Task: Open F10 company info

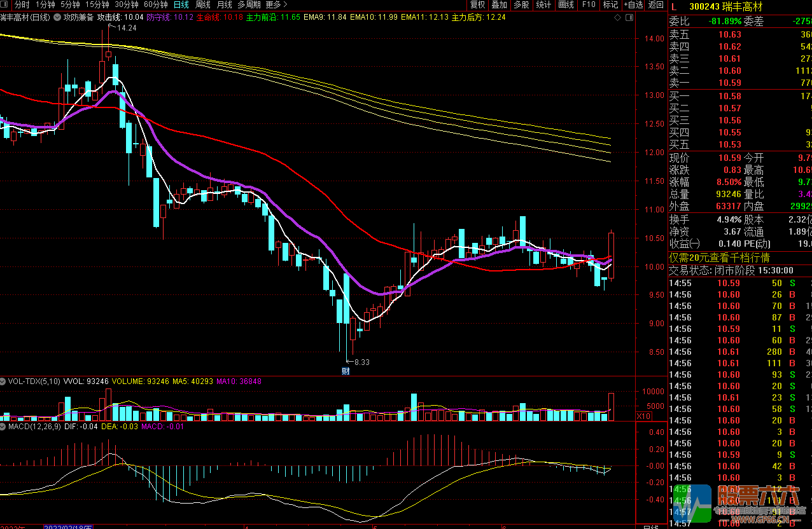Action: (x=589, y=4)
